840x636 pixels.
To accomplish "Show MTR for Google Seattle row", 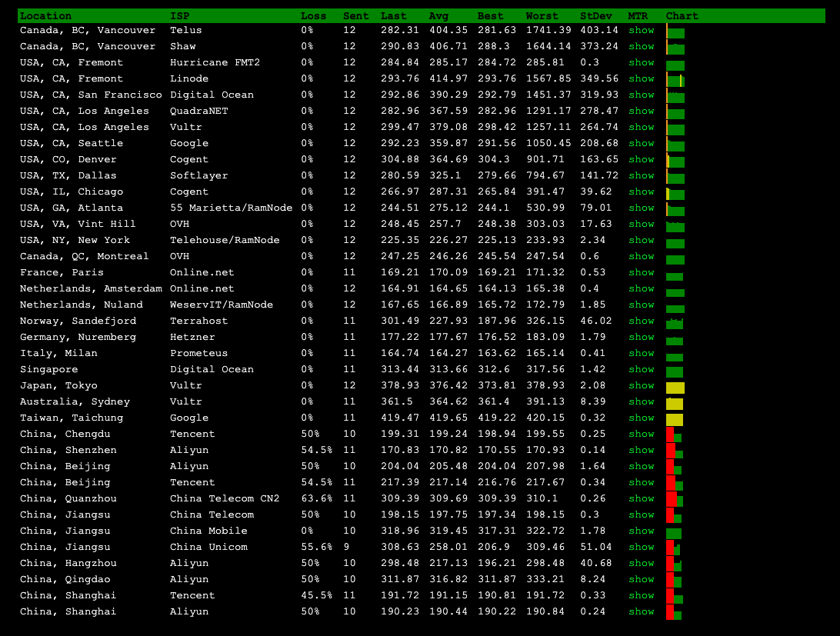I will pos(642,143).
